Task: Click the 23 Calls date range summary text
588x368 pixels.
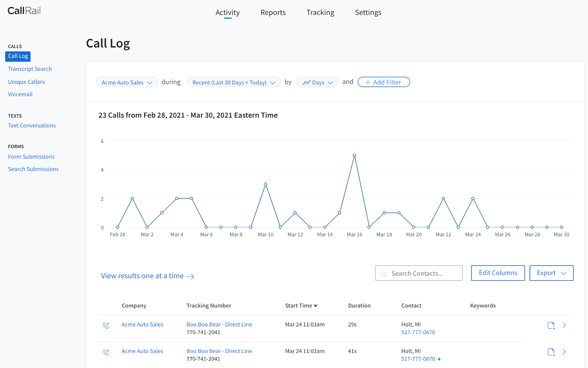Action: [x=188, y=115]
